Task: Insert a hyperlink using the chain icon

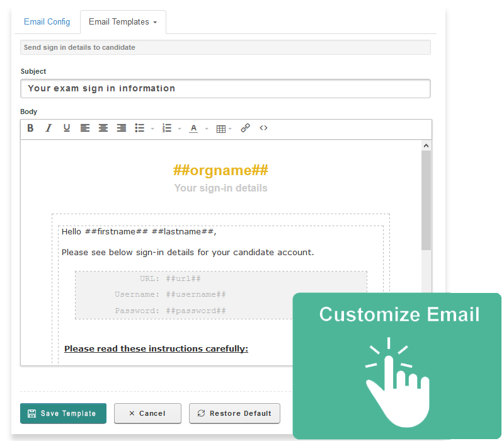Action: click(245, 128)
